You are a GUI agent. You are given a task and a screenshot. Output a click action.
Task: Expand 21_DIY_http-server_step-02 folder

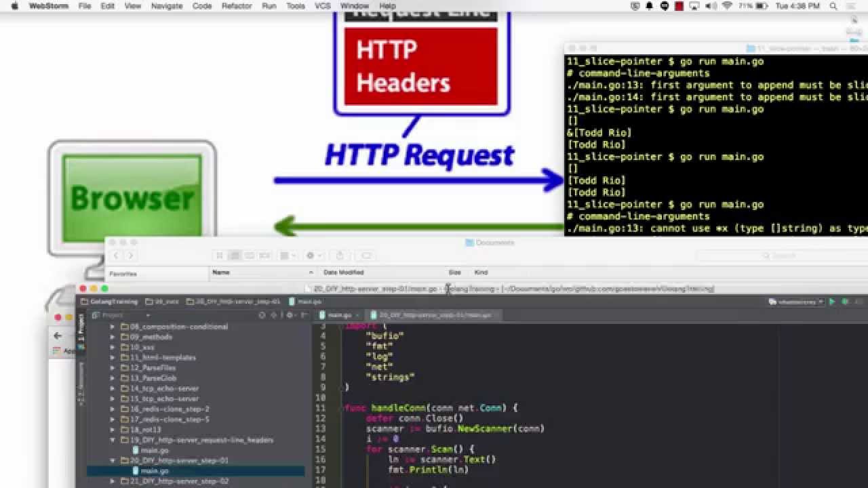pyautogui.click(x=113, y=481)
